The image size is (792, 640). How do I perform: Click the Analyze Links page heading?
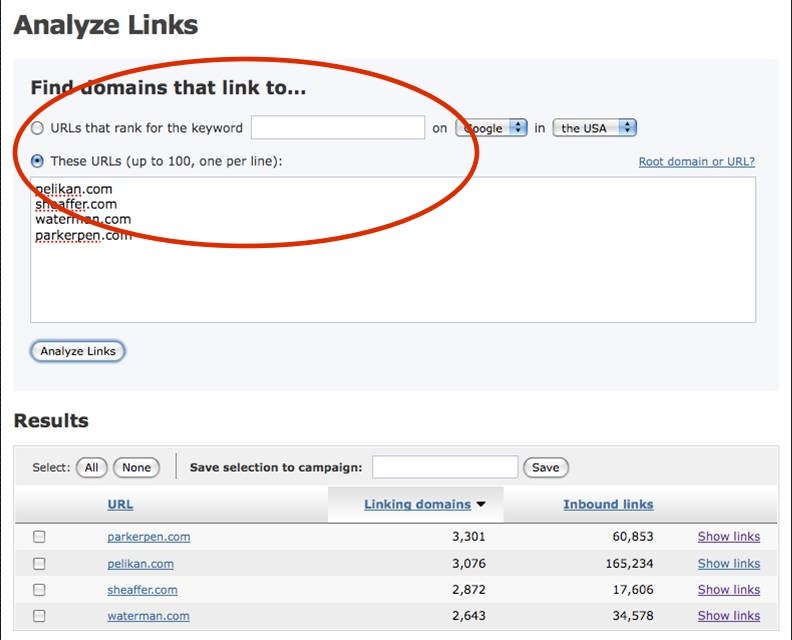pyautogui.click(x=106, y=25)
